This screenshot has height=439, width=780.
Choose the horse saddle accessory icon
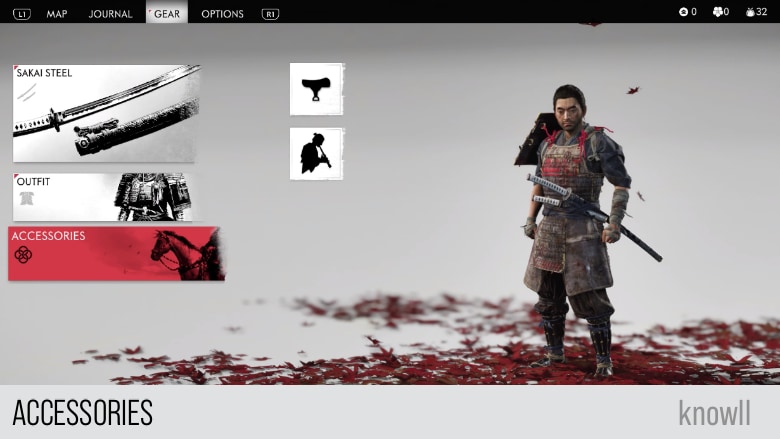click(x=316, y=89)
